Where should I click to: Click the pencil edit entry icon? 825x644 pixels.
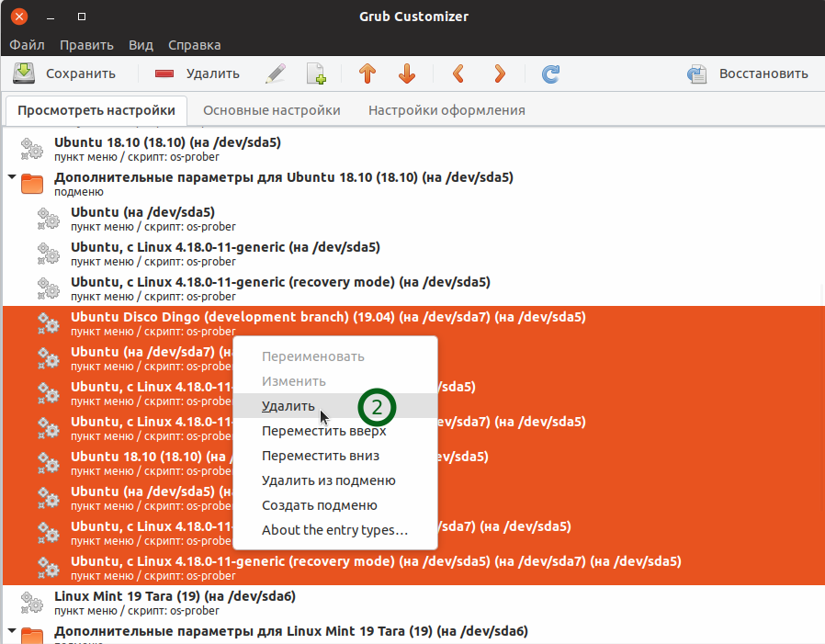click(276, 73)
